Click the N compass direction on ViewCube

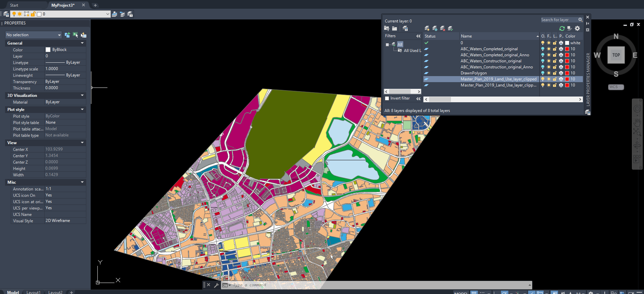(x=616, y=36)
